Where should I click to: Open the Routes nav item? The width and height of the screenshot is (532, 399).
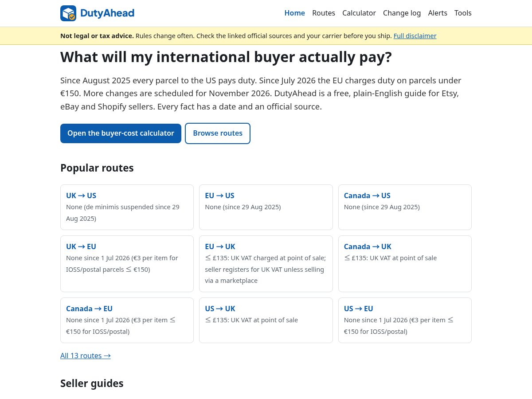[324, 13]
